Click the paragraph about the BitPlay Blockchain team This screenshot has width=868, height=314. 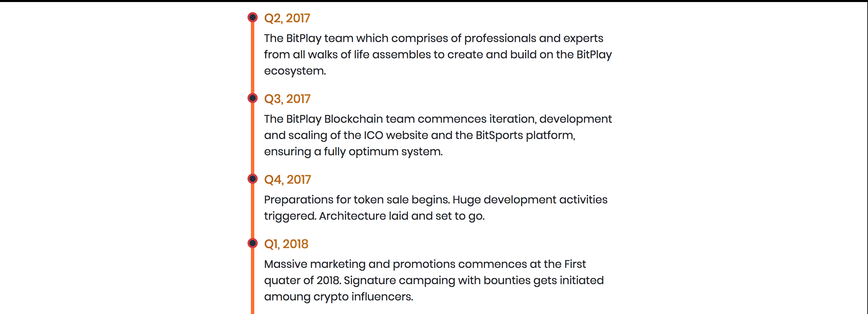[438, 135]
